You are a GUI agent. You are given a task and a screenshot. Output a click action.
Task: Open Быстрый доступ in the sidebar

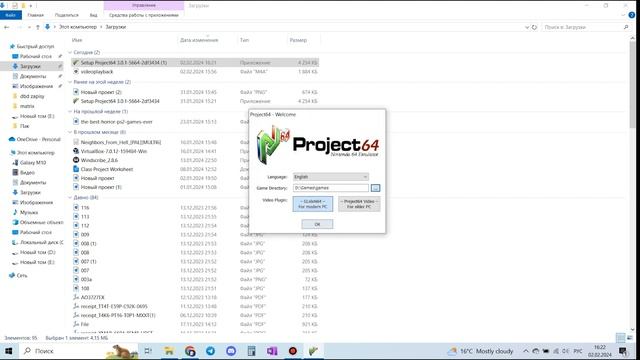tap(35, 47)
